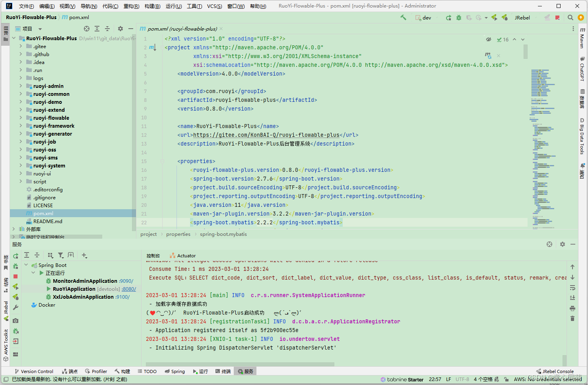
Task: Select README.md in the project tree
Action: [48, 221]
